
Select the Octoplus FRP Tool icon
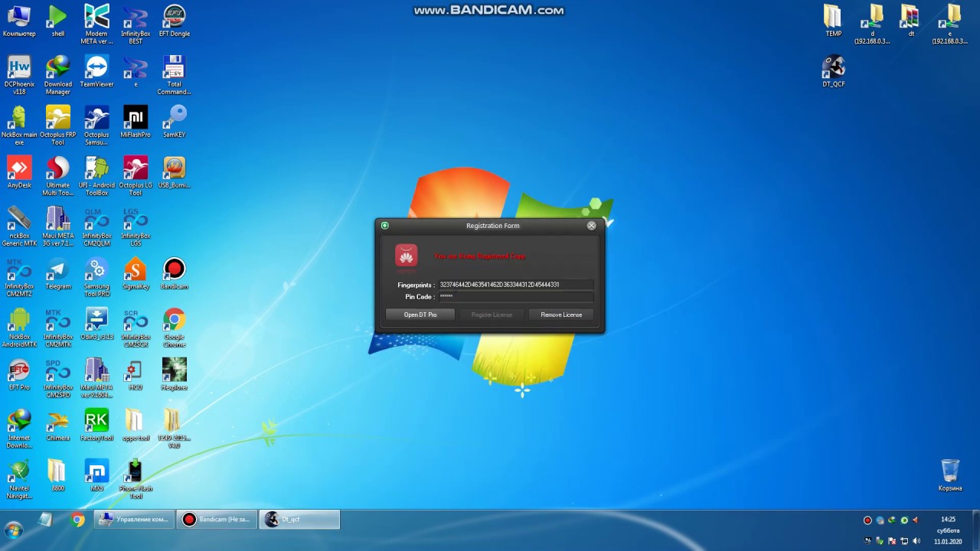tap(57, 126)
